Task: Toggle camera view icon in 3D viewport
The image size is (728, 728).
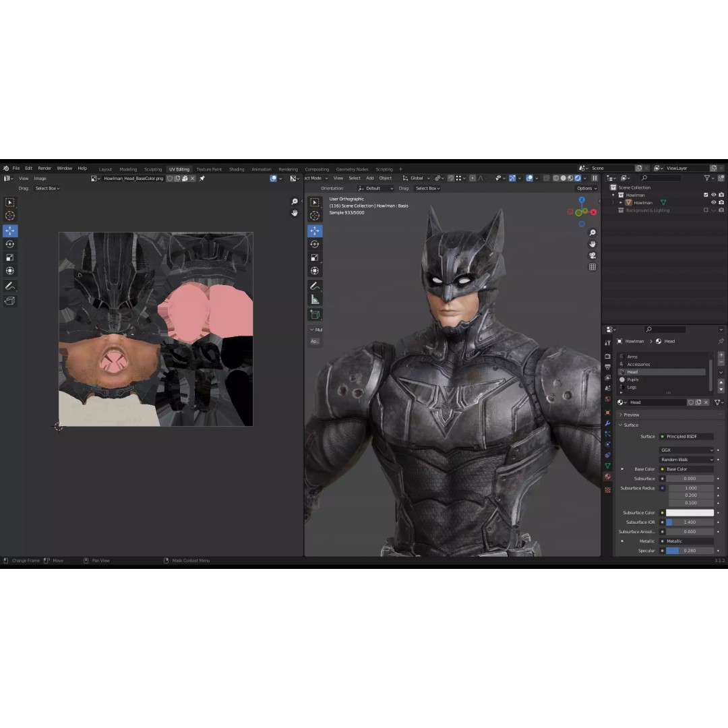Action: [593, 255]
